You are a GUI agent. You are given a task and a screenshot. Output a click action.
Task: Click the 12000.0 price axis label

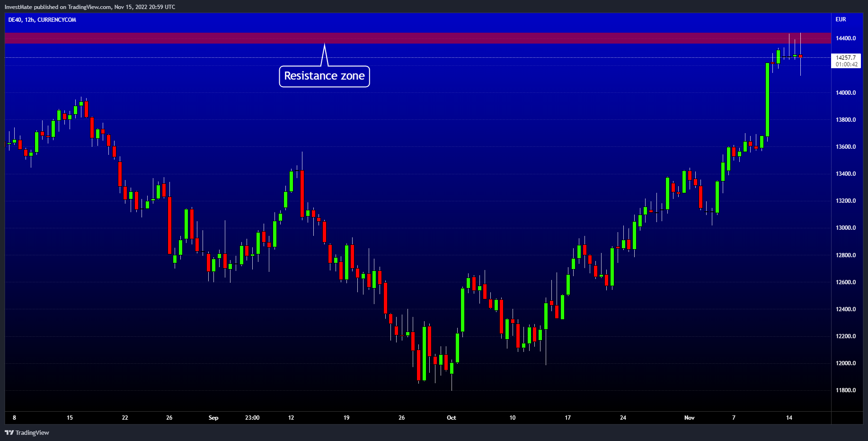[846, 363]
